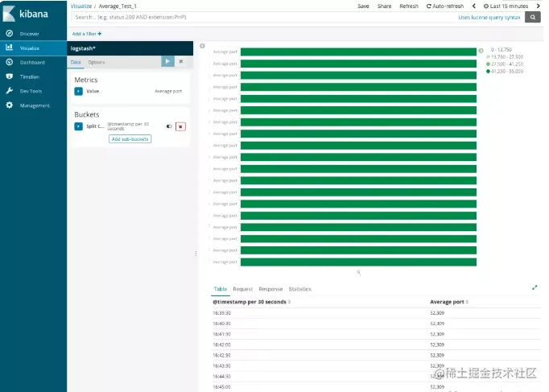Go to Dashboard in sidebar
The width and height of the screenshot is (549, 392).
32,62
